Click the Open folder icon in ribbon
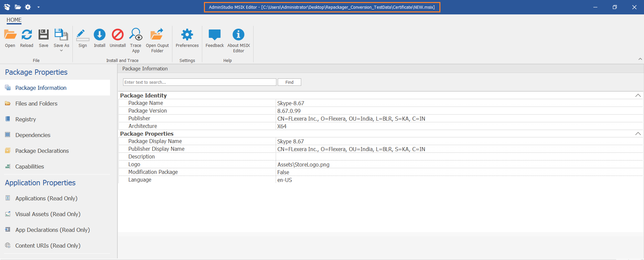 coord(10,35)
